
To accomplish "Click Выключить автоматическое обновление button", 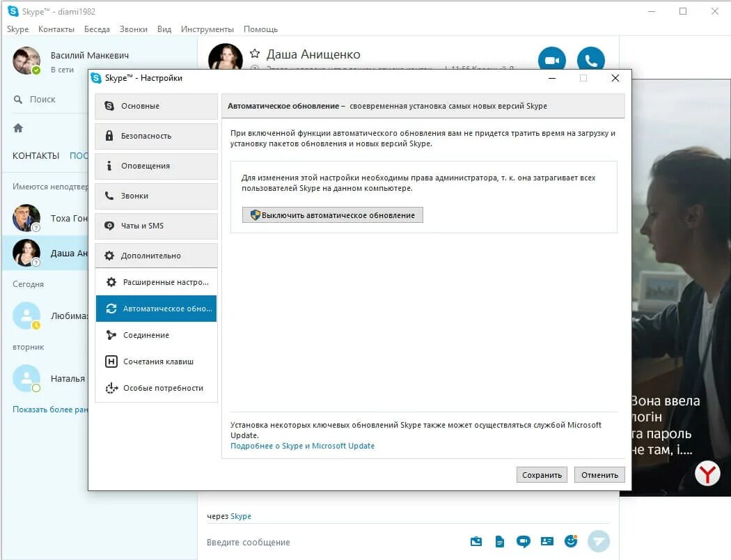I will click(332, 215).
